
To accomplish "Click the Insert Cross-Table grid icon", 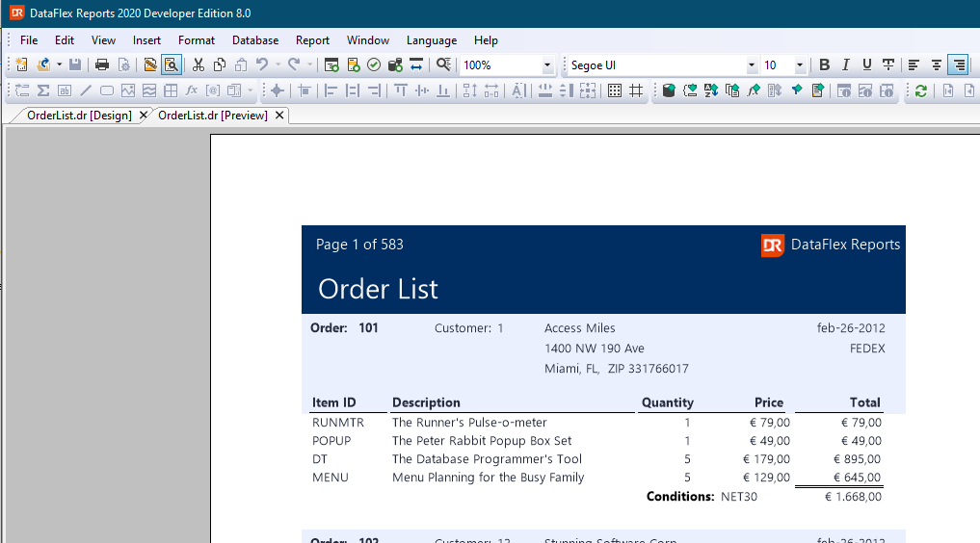I will [171, 91].
